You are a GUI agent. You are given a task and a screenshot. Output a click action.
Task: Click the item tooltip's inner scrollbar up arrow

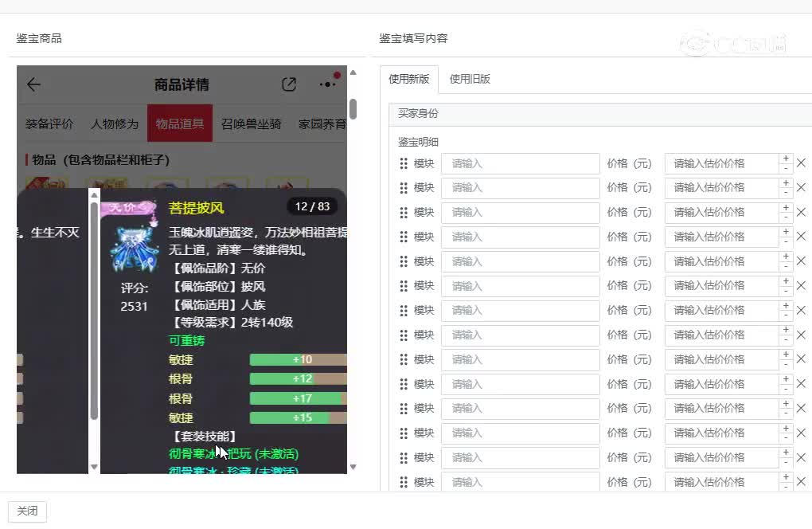click(x=94, y=195)
